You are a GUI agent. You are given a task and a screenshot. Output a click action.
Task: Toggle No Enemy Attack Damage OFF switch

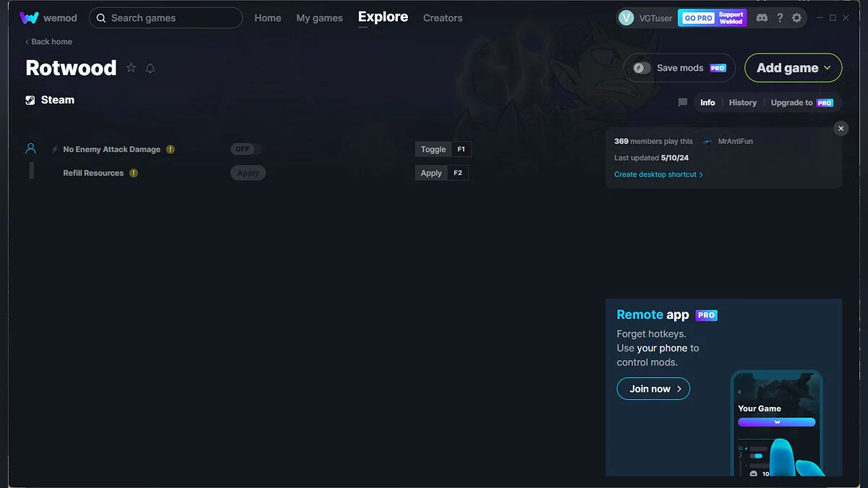[x=247, y=150]
